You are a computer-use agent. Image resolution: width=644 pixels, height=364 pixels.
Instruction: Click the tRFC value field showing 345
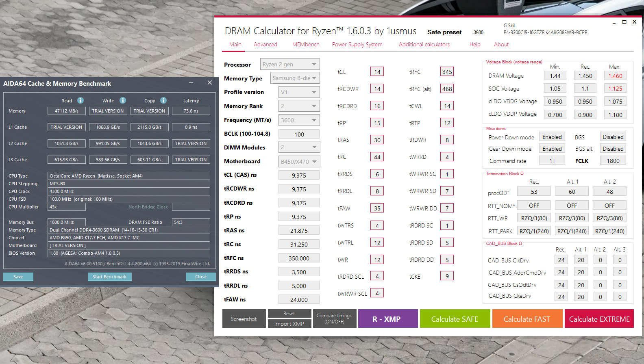coord(447,71)
